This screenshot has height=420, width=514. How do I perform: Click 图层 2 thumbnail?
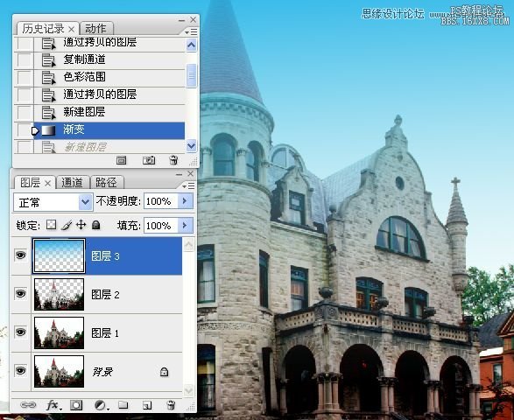tap(59, 295)
